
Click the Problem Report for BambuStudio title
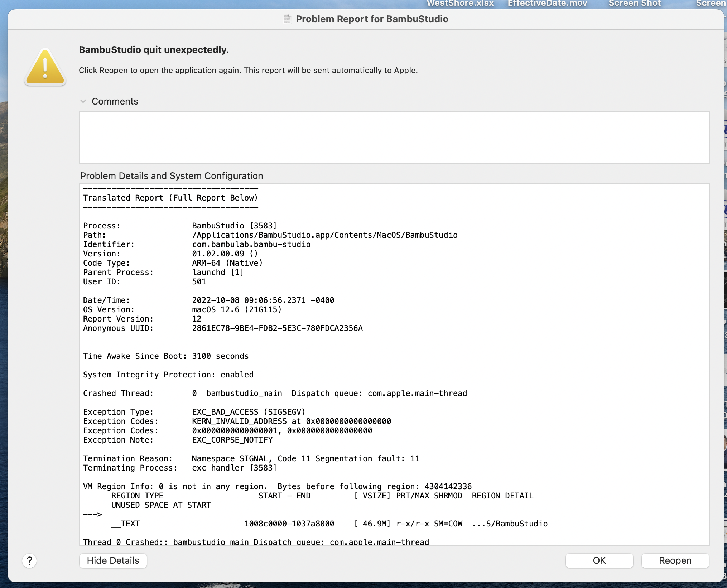pos(372,19)
